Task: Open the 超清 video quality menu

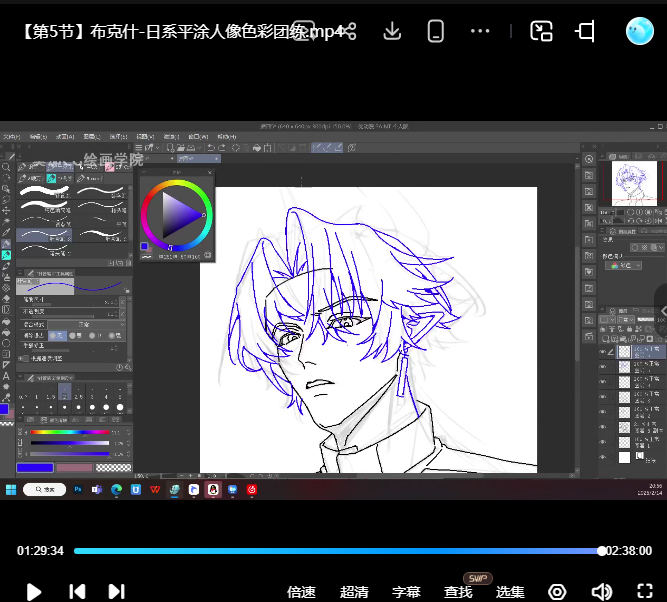Action: (x=354, y=592)
